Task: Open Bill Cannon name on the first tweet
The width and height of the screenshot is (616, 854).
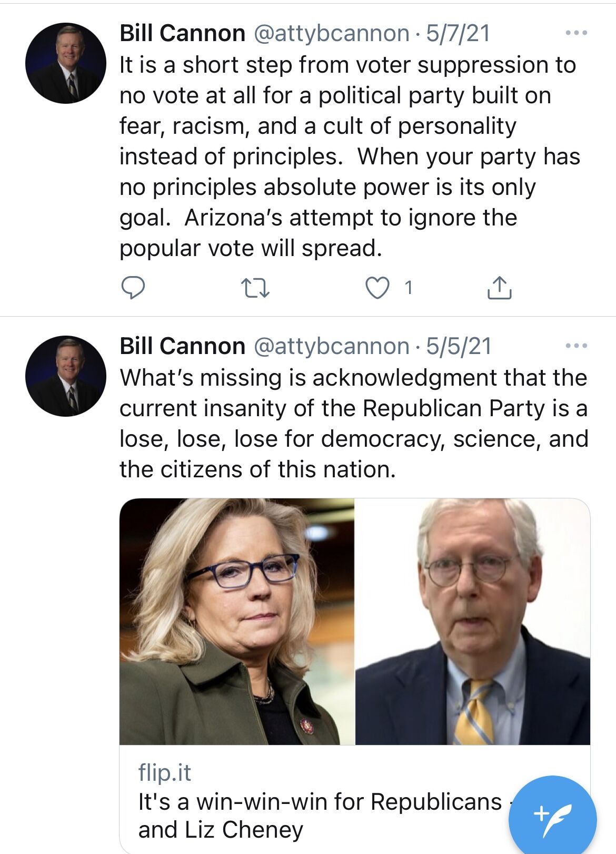Action: [x=182, y=33]
